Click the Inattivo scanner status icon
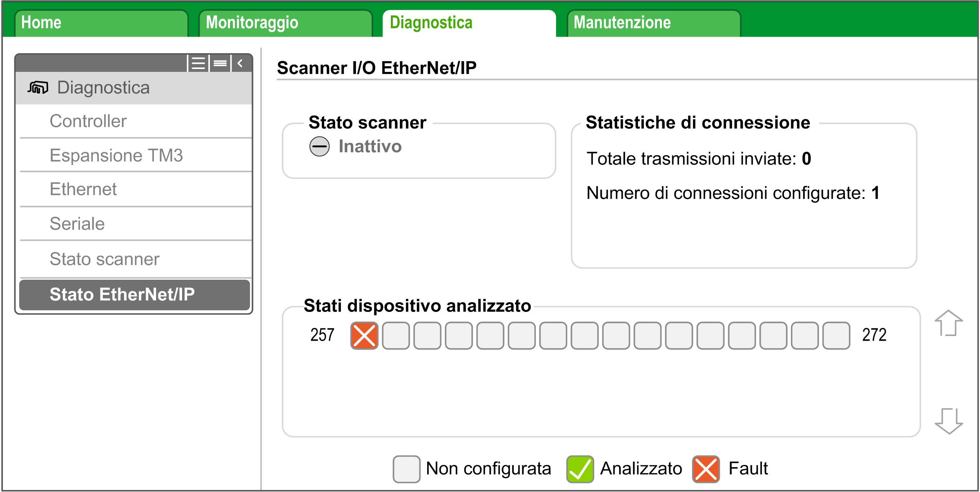This screenshot has width=980, height=492. click(319, 146)
